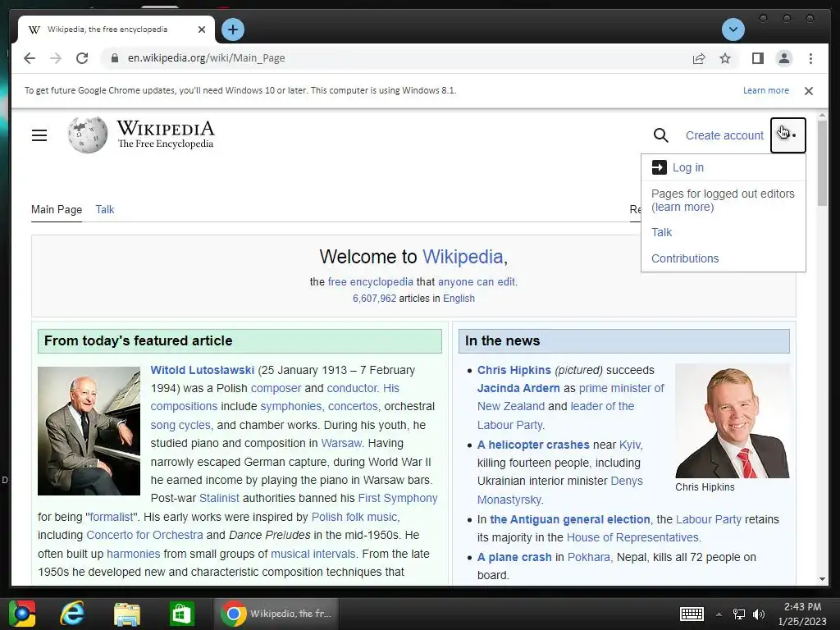Screen dimensions: 840x630
Task: Open the Chrome three-dot menu
Action: point(810,58)
